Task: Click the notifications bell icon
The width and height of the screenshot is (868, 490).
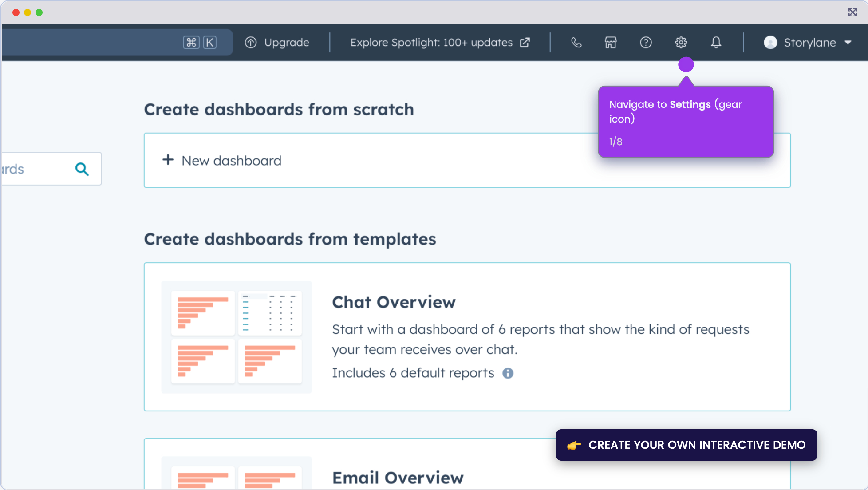Action: point(716,43)
